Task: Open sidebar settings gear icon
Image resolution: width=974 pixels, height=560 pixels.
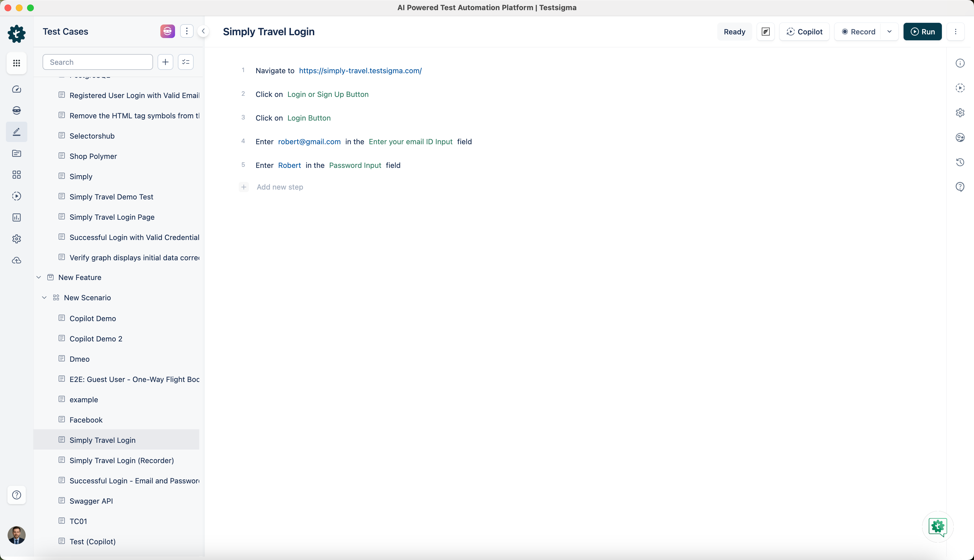Action: (17, 239)
